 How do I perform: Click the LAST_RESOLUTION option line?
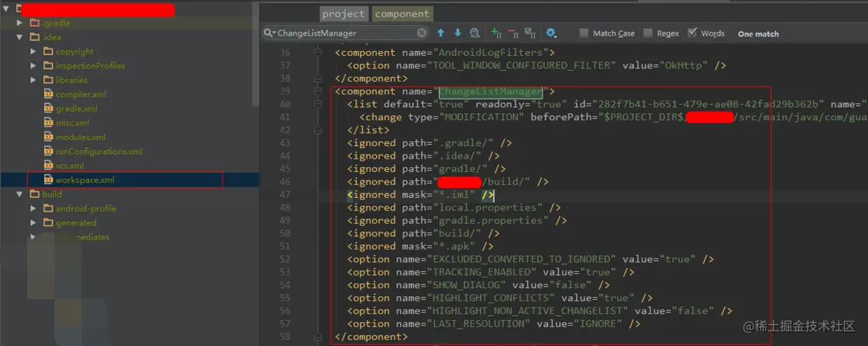pyautogui.click(x=493, y=324)
